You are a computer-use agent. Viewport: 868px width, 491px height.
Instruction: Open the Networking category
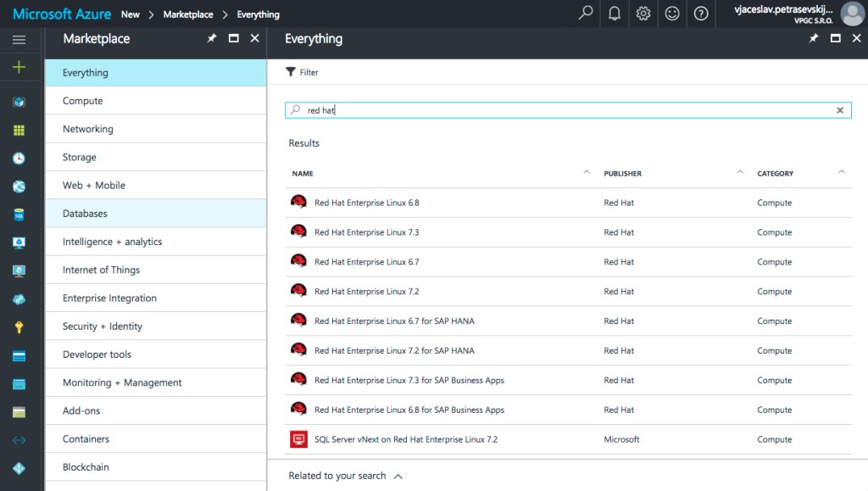tap(156, 129)
